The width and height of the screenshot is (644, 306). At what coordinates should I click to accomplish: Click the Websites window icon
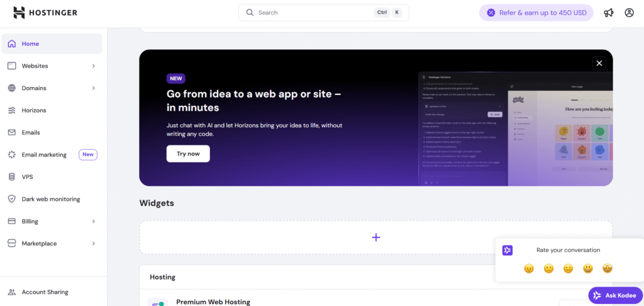(x=12, y=66)
